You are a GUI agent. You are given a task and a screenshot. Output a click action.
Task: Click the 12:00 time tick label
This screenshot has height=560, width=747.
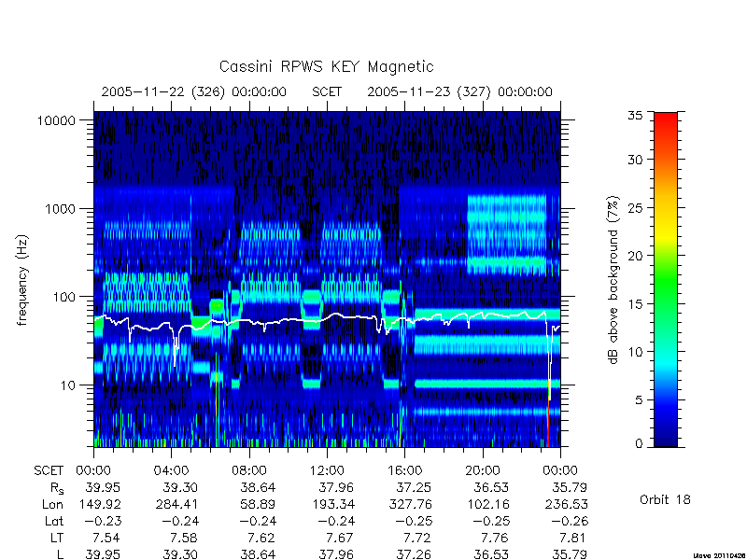coord(327,470)
